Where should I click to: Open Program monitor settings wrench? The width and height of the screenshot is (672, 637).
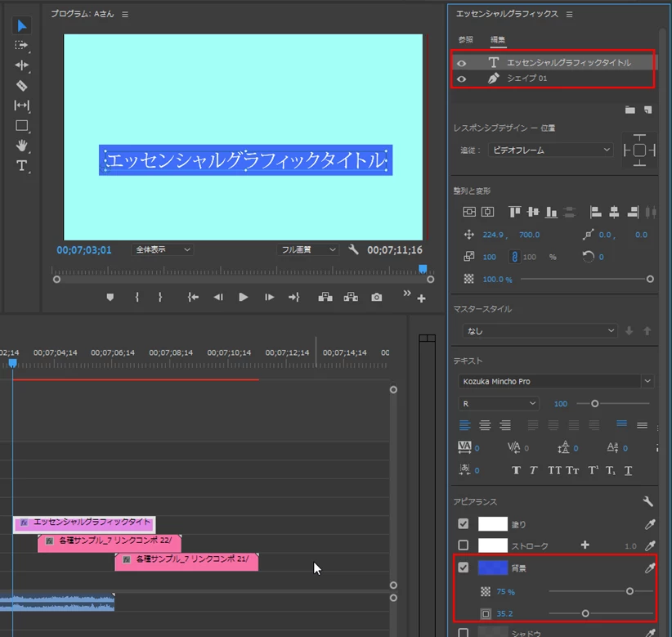coord(353,249)
